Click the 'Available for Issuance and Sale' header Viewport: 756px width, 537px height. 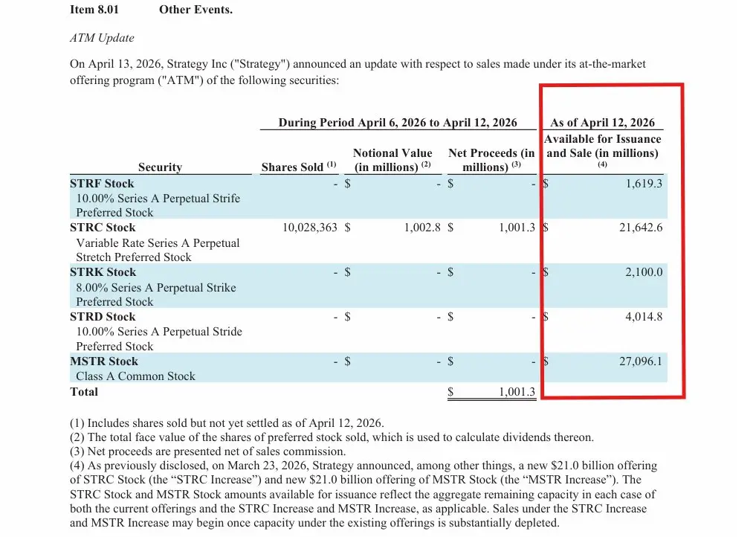point(602,149)
